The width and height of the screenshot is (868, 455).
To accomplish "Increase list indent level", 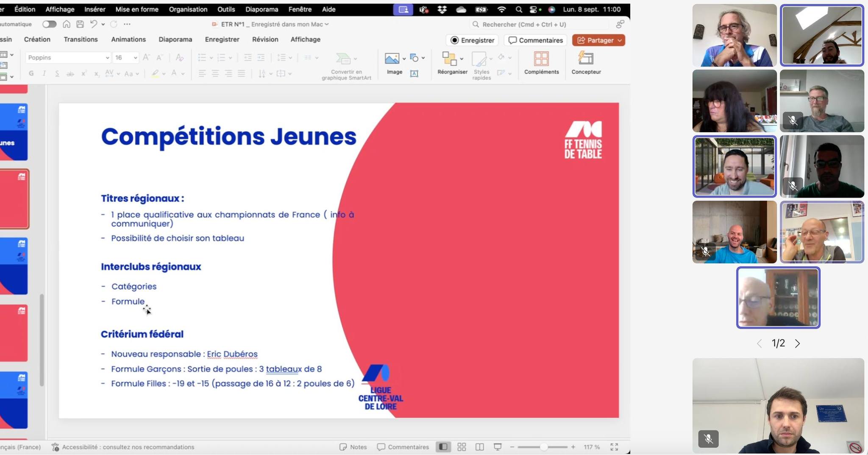I will [x=261, y=57].
